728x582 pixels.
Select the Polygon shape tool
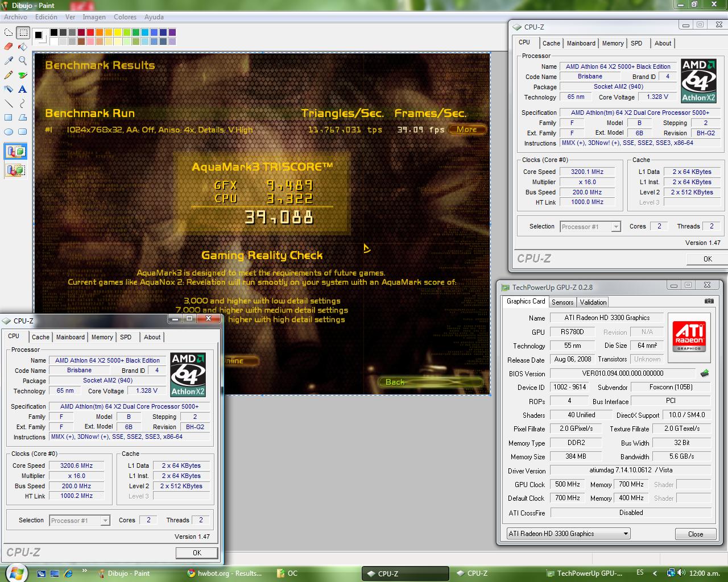[x=23, y=118]
